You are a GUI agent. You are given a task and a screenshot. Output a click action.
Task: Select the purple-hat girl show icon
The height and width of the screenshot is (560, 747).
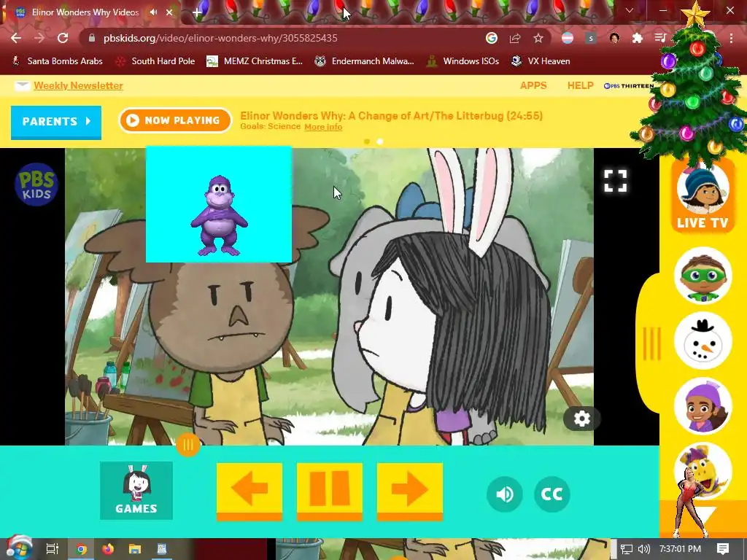pyautogui.click(x=703, y=405)
